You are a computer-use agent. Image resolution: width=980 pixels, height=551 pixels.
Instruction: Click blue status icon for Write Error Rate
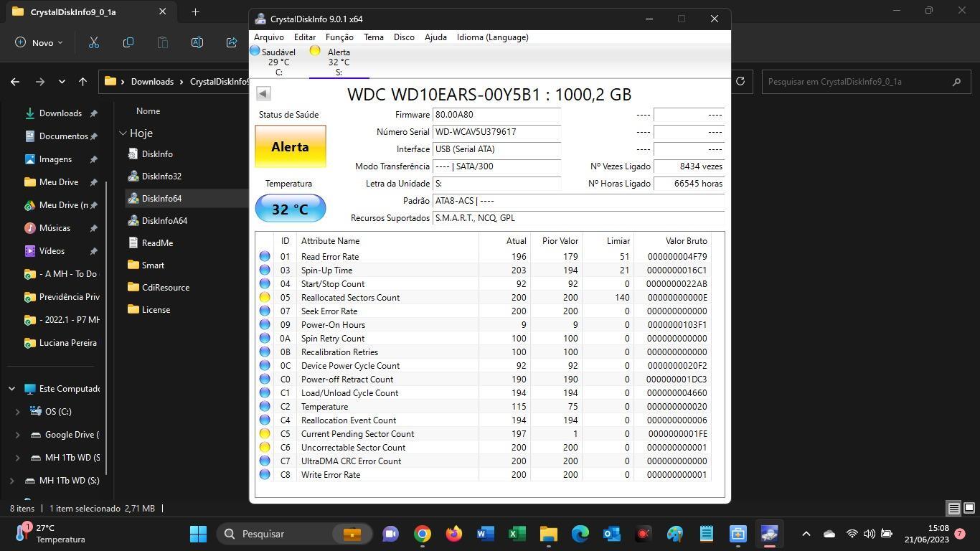pos(265,474)
